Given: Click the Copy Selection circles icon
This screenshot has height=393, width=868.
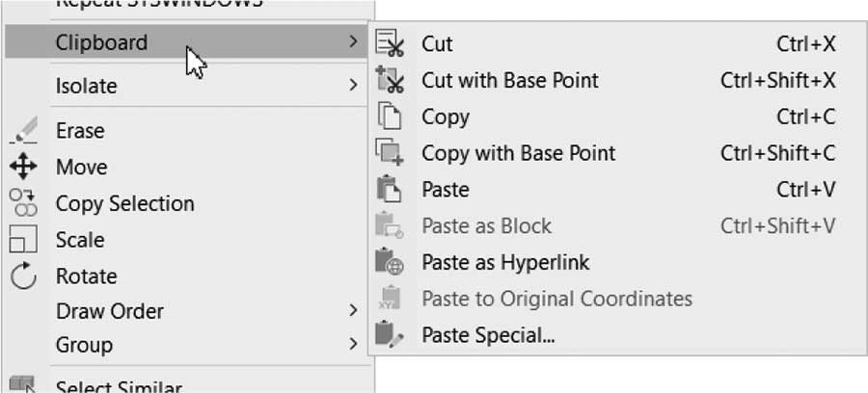Looking at the screenshot, I should click(x=23, y=203).
